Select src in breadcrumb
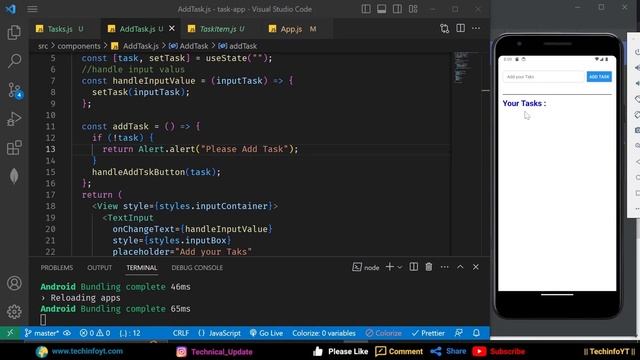 tap(43, 46)
